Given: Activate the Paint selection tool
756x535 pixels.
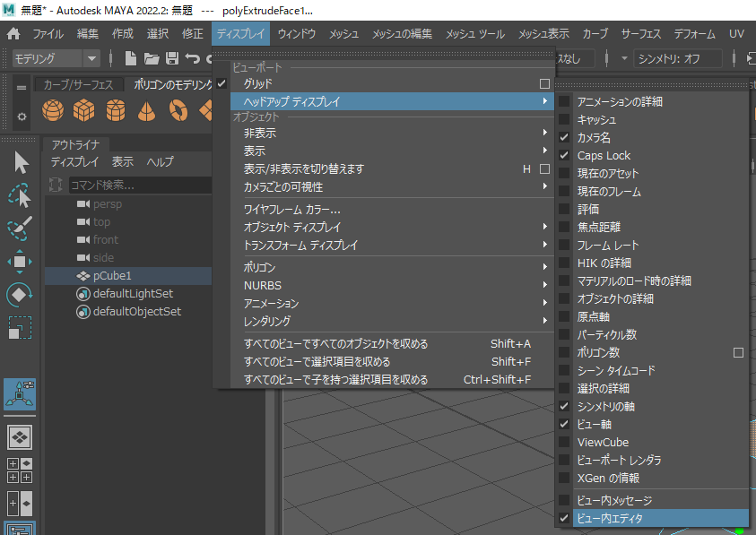Looking at the screenshot, I should tap(20, 228).
